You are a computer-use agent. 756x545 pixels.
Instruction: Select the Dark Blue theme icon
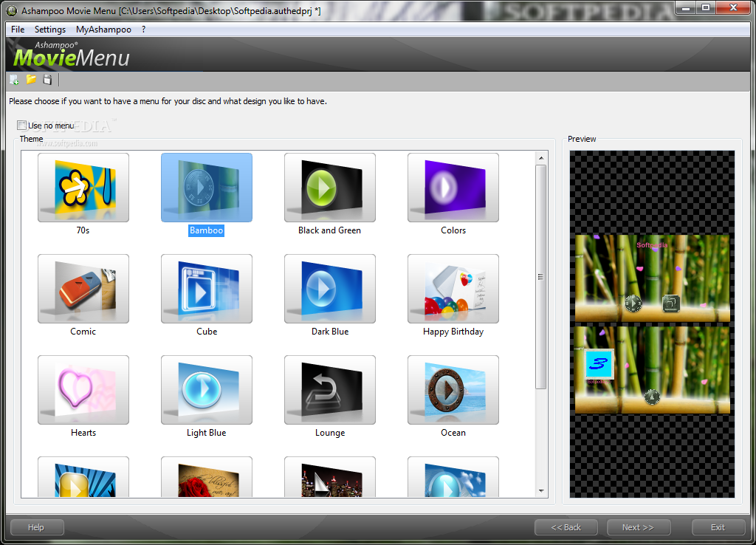(330, 289)
